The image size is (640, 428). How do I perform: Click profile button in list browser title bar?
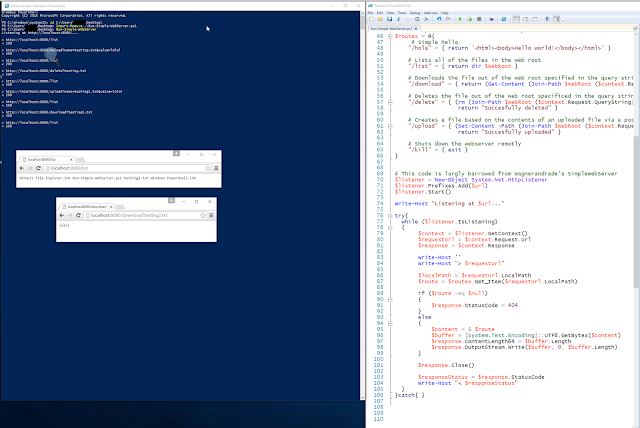[x=176, y=153]
